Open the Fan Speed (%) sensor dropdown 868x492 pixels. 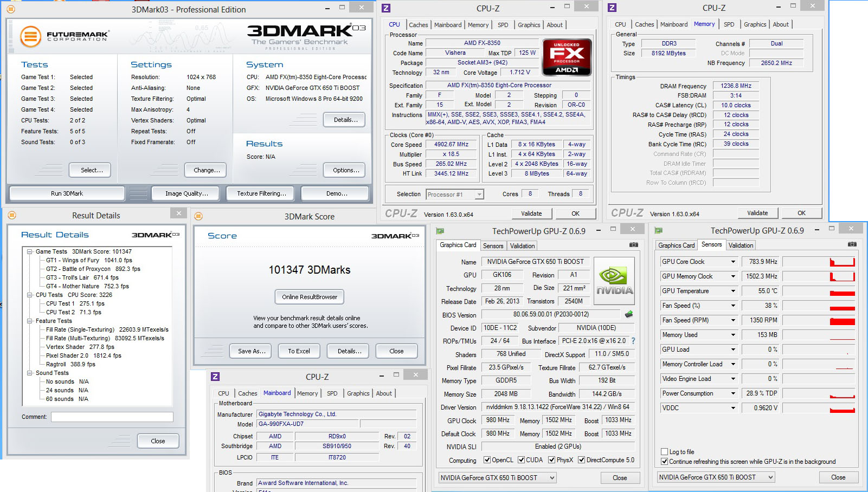tap(733, 306)
